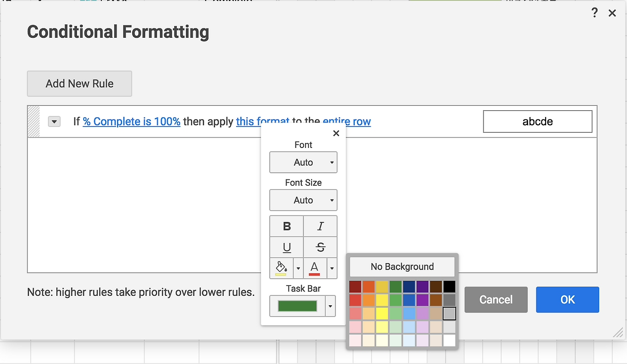
Task: Toggle italic formatting
Action: tap(320, 226)
